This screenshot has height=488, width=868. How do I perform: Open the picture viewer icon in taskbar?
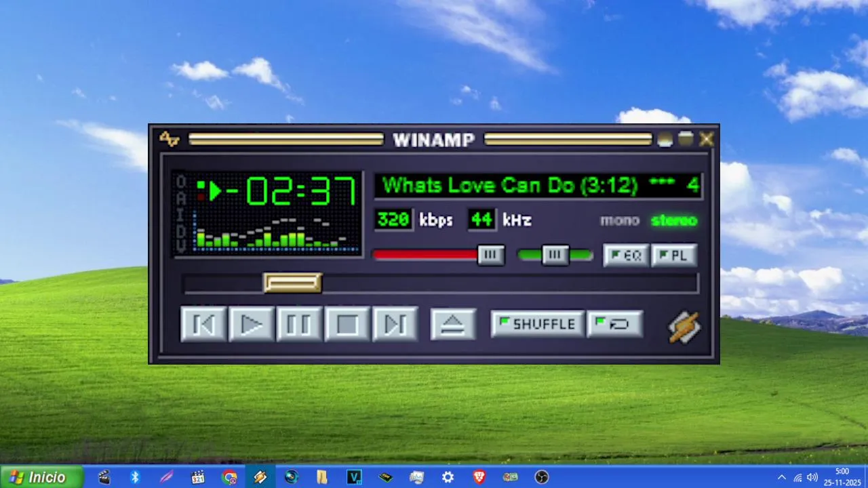pos(416,477)
